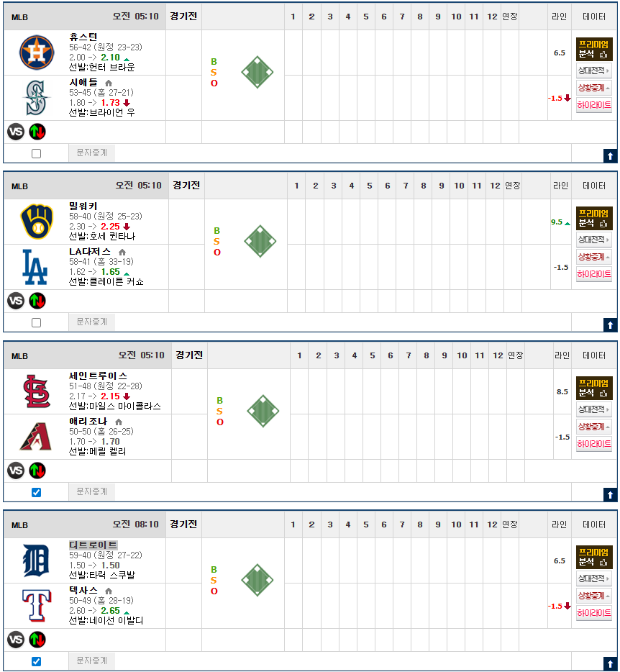Click the Arizona Diamondbacks logo

pyautogui.click(x=35, y=437)
